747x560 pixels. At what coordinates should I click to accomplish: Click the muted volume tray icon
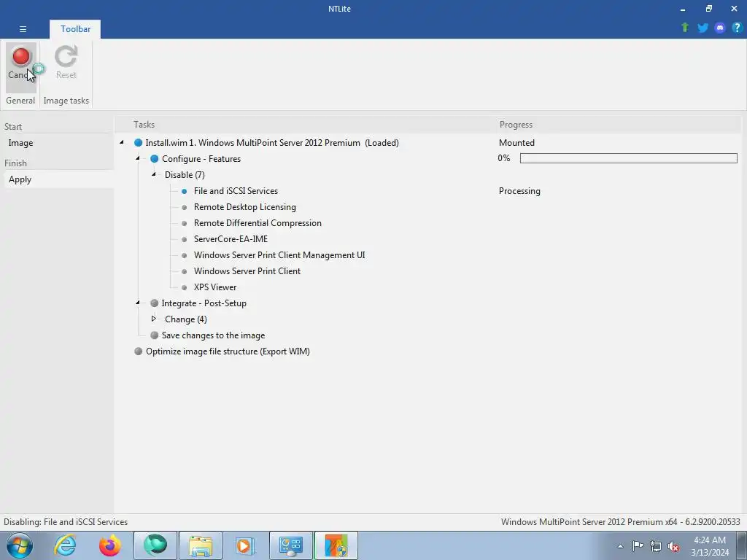(673, 546)
